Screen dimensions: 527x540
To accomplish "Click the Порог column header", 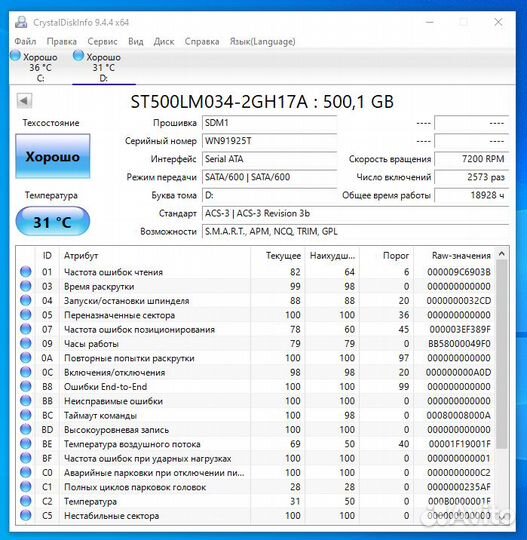I will coord(386,256).
